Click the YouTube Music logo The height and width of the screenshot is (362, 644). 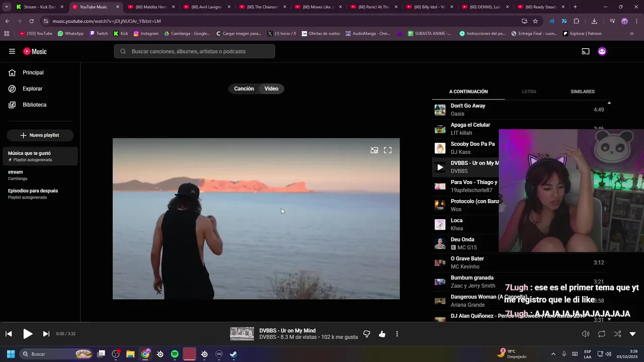pyautogui.click(x=35, y=51)
